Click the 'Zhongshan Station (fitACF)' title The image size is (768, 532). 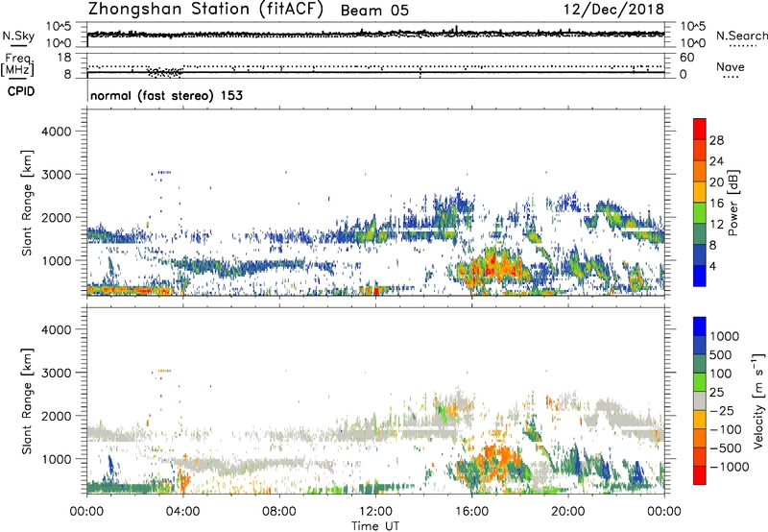205,10
